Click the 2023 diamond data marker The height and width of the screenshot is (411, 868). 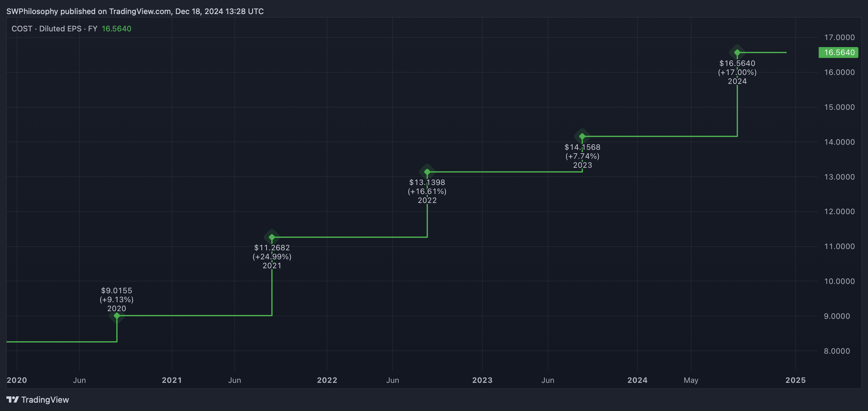coord(582,136)
